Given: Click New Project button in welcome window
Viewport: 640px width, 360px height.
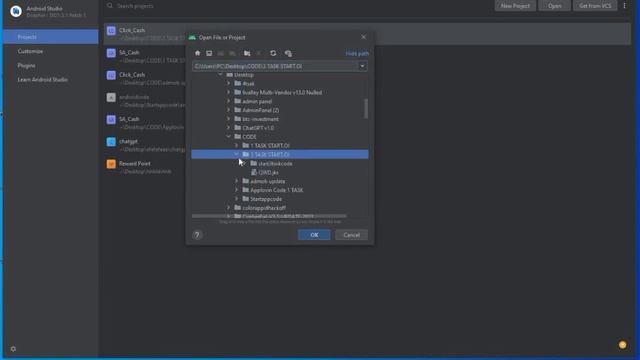Looking at the screenshot, I should pyautogui.click(x=515, y=6).
